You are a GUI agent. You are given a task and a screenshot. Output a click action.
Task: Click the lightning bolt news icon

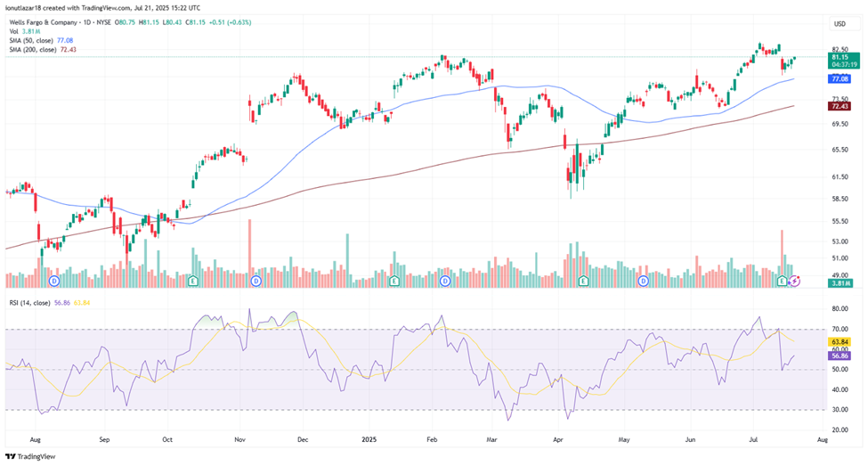(796, 281)
